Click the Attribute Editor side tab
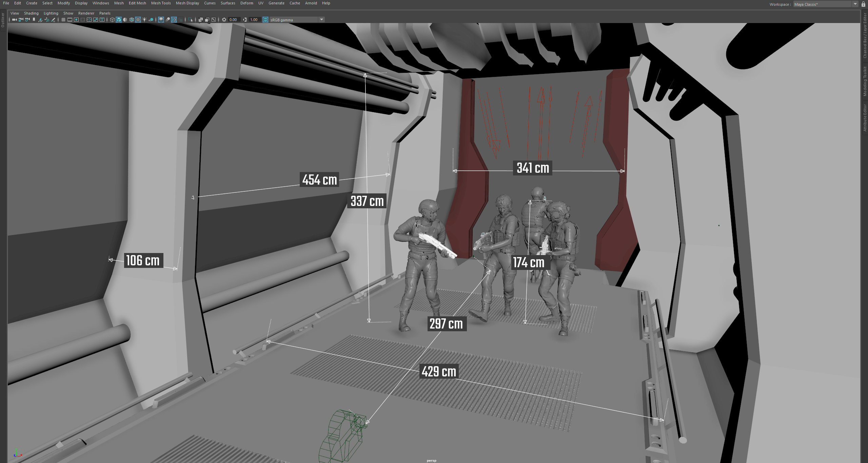868x463 pixels. [x=865, y=118]
